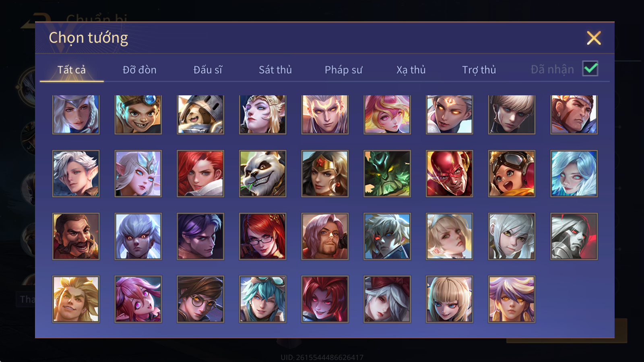
Task: Pick the gray armored red-eyed hero
Action: pos(574,237)
